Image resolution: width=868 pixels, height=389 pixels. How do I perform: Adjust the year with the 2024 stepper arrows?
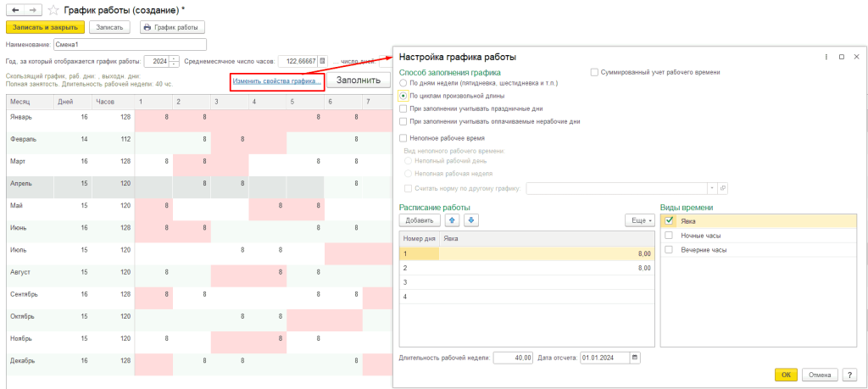[x=175, y=61]
